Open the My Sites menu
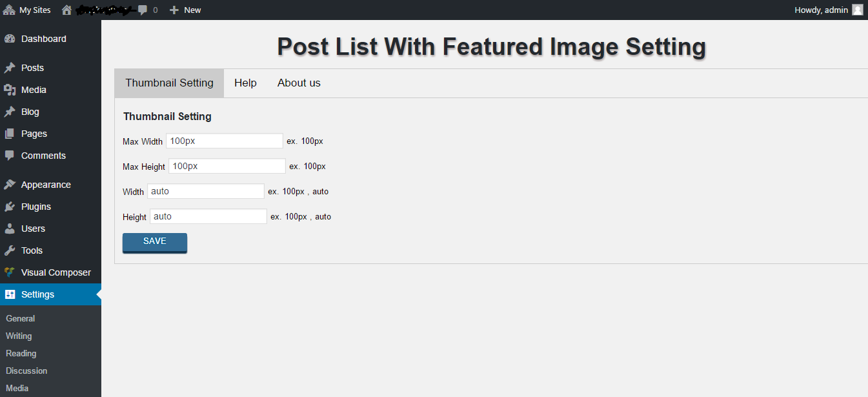868x397 pixels. (x=27, y=10)
